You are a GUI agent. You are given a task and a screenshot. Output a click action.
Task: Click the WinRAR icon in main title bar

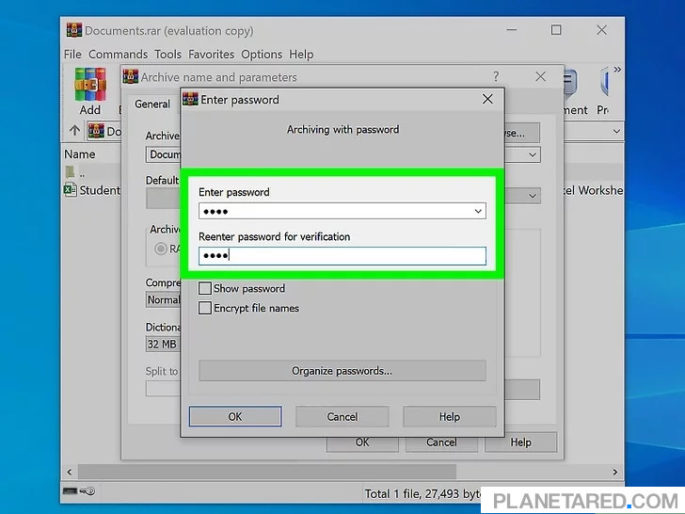point(73,31)
